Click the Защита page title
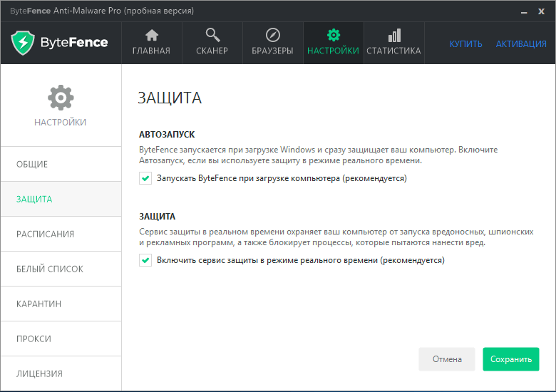556x392 pixels. (x=170, y=98)
